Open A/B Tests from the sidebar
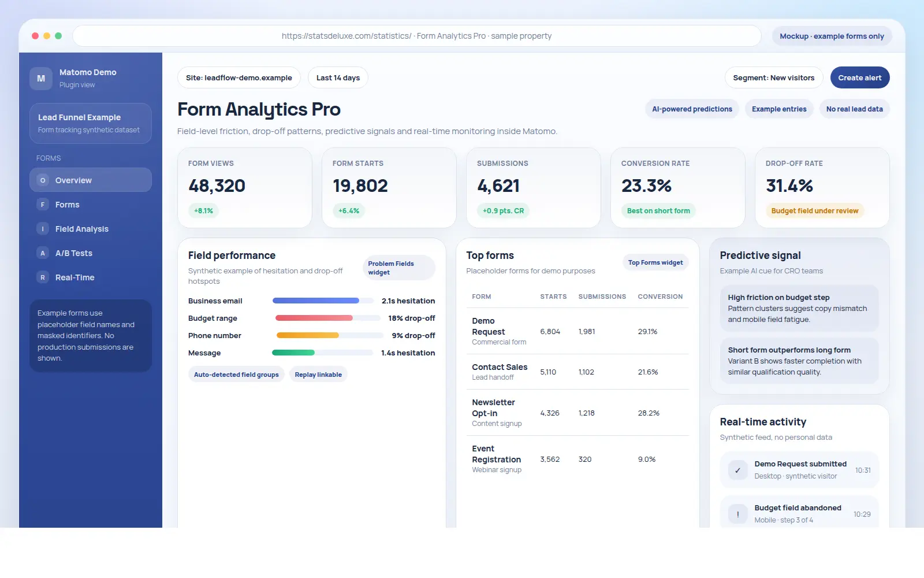Image resolution: width=924 pixels, height=578 pixels. coord(43,253)
